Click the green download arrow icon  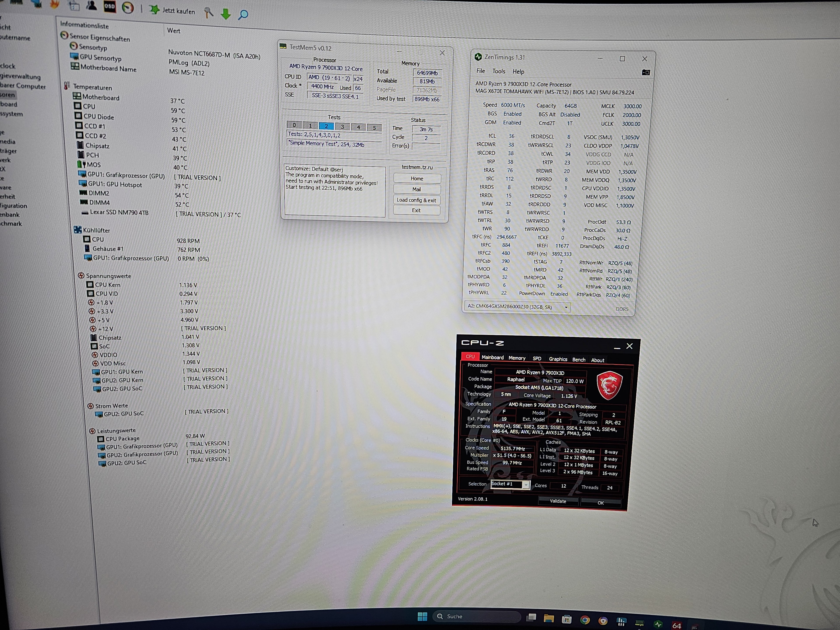(226, 14)
